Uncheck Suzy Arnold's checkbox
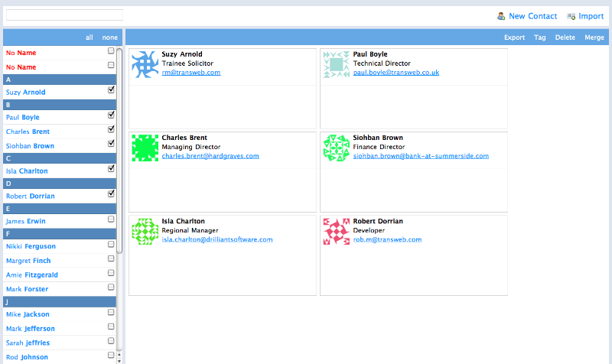The width and height of the screenshot is (612, 364). (x=111, y=90)
